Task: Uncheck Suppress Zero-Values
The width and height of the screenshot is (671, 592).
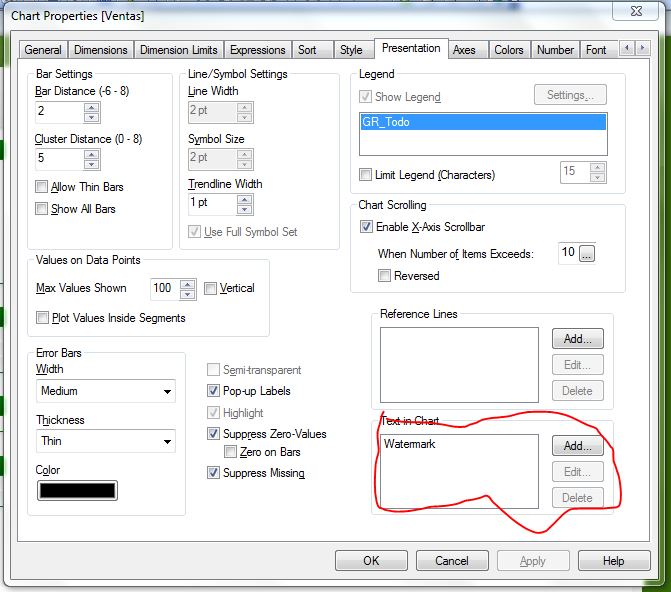Action: [213, 434]
